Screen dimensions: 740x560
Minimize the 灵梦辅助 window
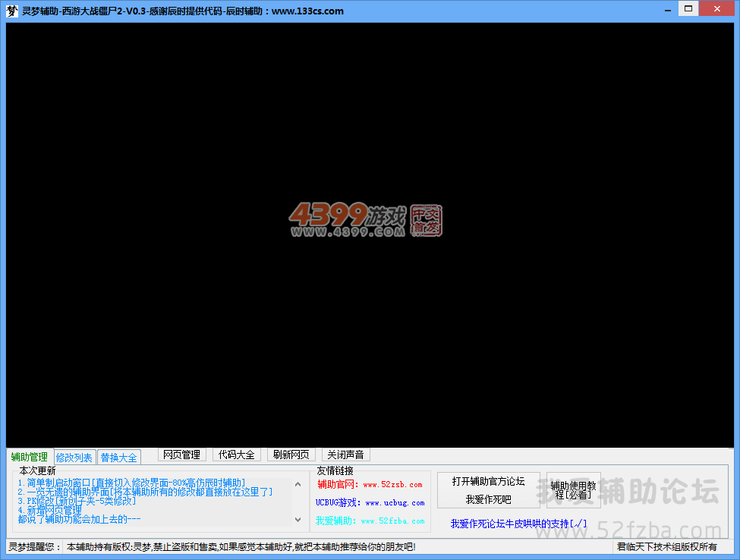click(x=668, y=10)
